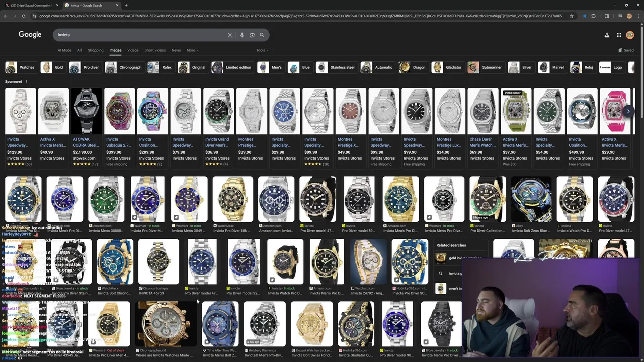644x362 pixels.
Task: Select the Gladiator filter chip
Action: (447, 67)
